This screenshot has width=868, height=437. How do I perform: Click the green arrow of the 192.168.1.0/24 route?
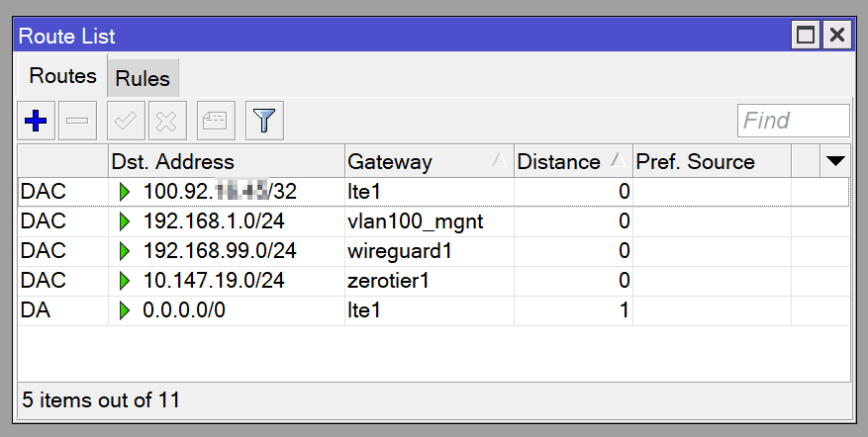[x=124, y=221]
